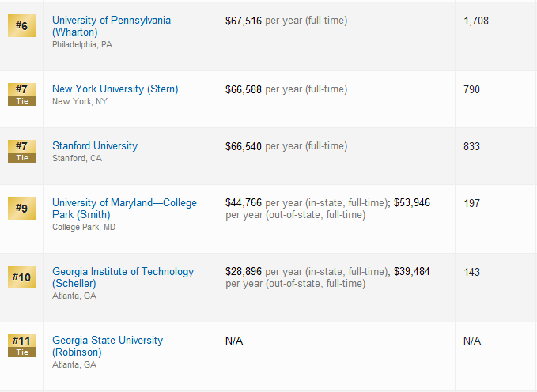Select Maryland's $44,766 in-state tuition
This screenshot has height=392, width=537.
[x=244, y=203]
